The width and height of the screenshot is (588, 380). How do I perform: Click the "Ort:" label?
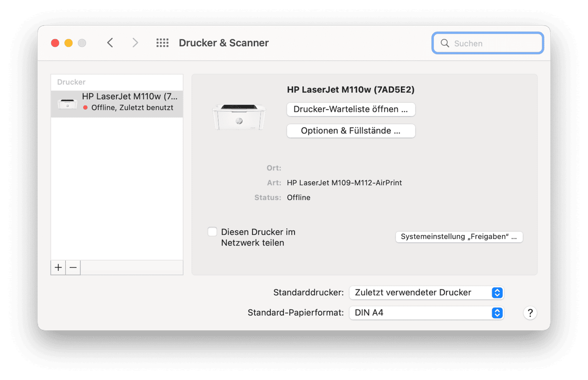click(x=274, y=168)
